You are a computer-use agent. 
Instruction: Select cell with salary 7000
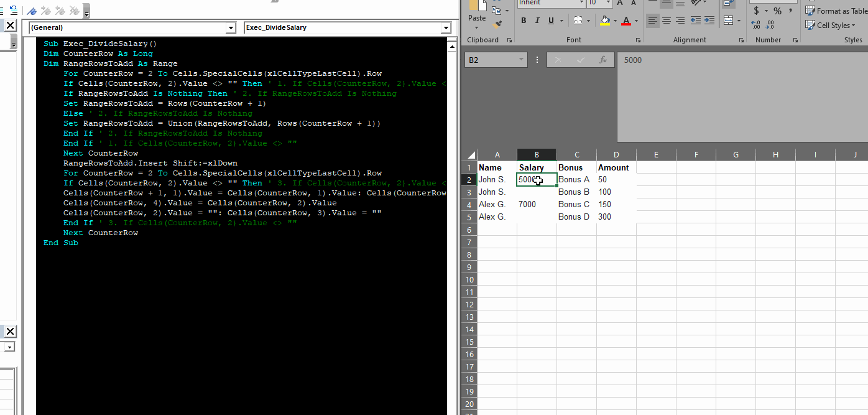537,204
